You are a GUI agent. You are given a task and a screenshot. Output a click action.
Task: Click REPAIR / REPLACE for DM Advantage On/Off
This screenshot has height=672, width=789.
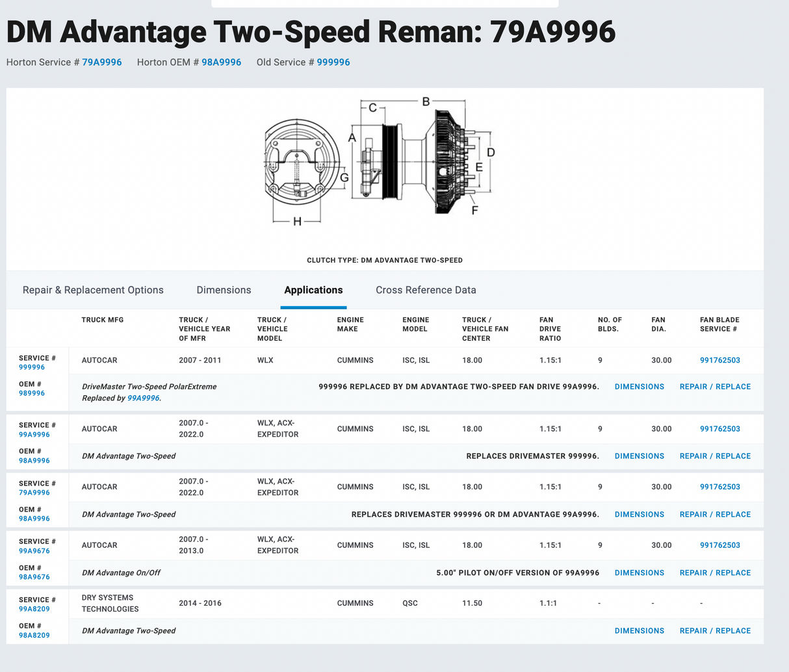tap(715, 573)
